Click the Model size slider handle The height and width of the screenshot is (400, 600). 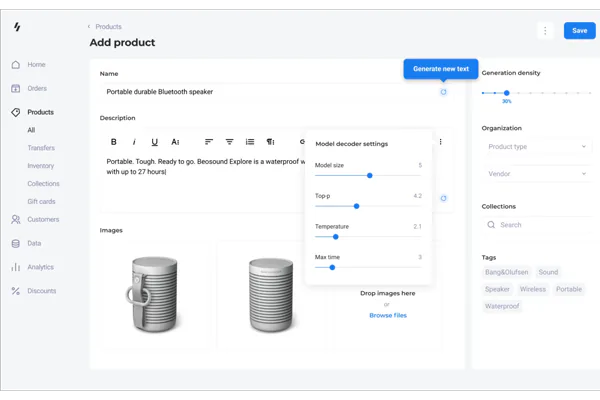370,176
